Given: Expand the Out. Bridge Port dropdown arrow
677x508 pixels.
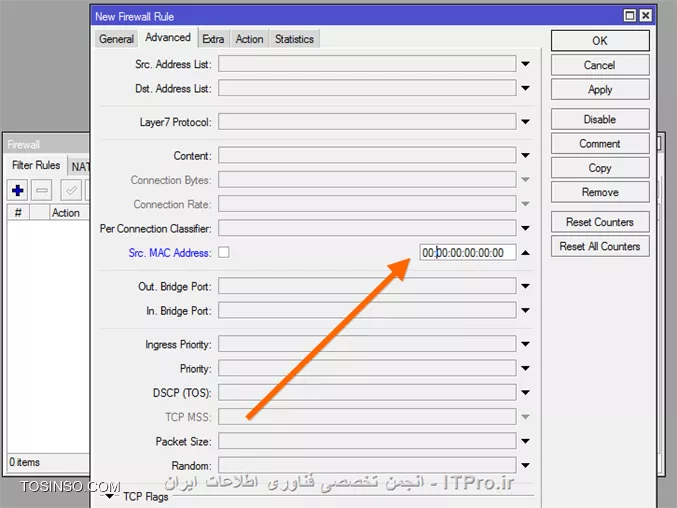Looking at the screenshot, I should [x=525, y=286].
